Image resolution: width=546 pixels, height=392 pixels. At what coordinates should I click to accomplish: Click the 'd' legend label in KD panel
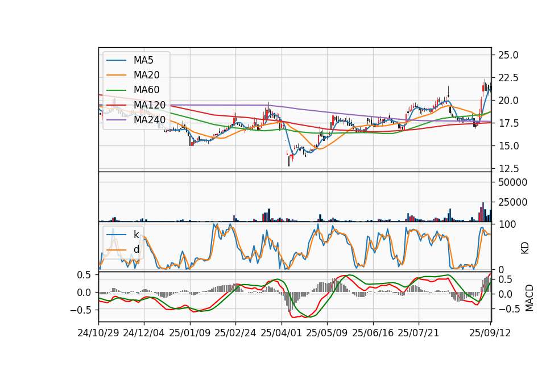(x=136, y=249)
